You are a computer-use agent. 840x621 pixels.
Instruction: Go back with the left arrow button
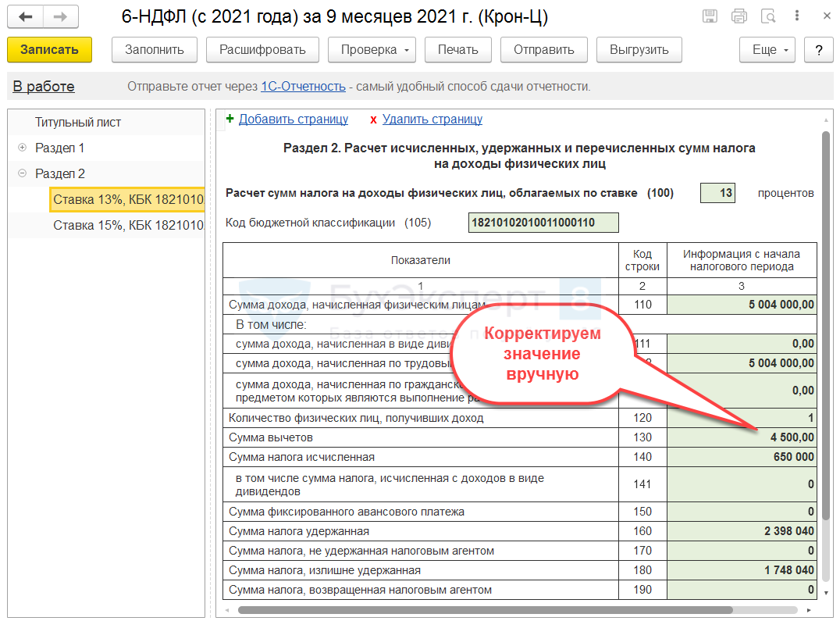(25, 16)
